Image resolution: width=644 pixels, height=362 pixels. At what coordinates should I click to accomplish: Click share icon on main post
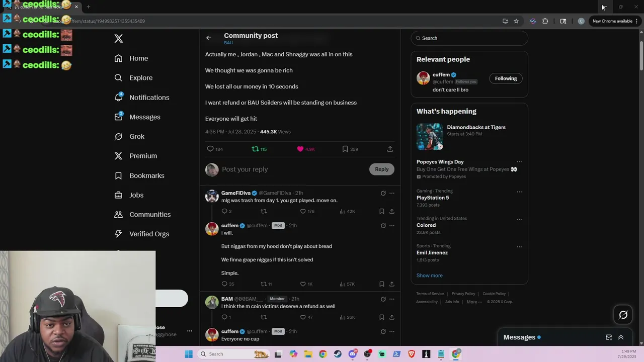(x=390, y=149)
